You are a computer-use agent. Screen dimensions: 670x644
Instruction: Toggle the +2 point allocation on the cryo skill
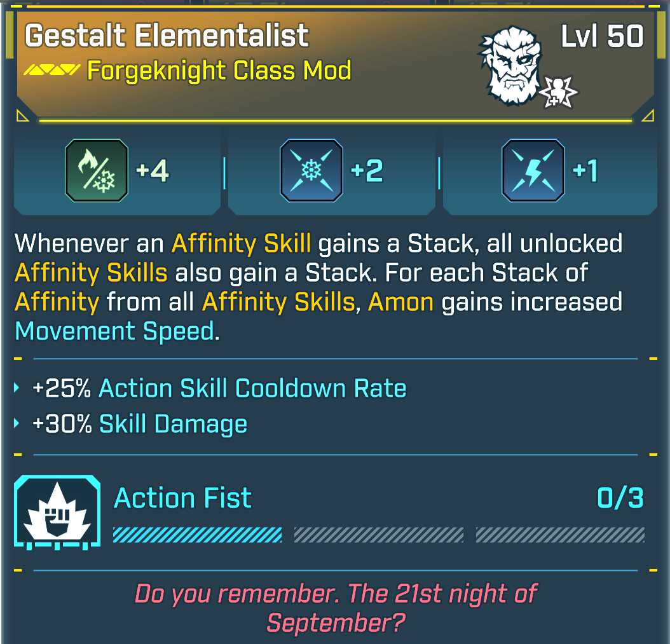[x=368, y=170]
